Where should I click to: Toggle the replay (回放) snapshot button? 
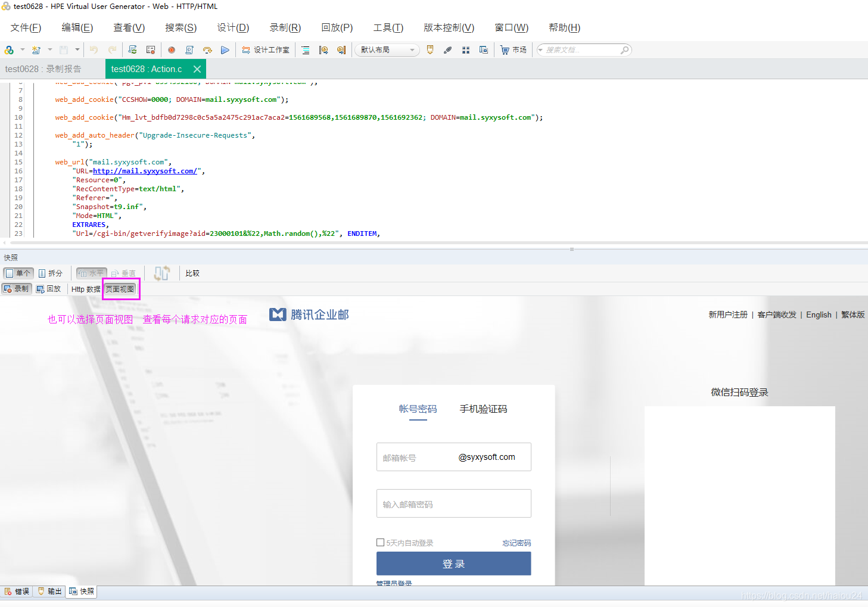(x=49, y=289)
